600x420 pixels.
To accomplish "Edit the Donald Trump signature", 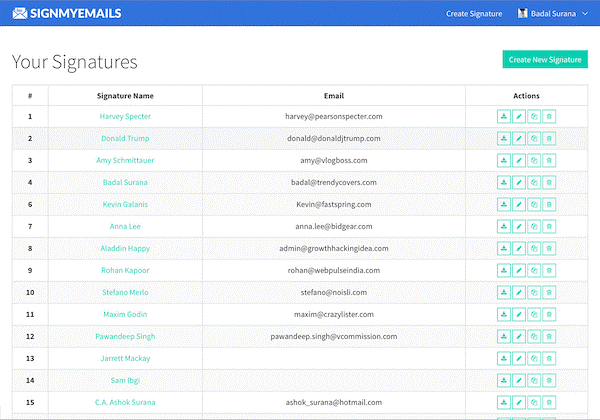I will (519, 138).
